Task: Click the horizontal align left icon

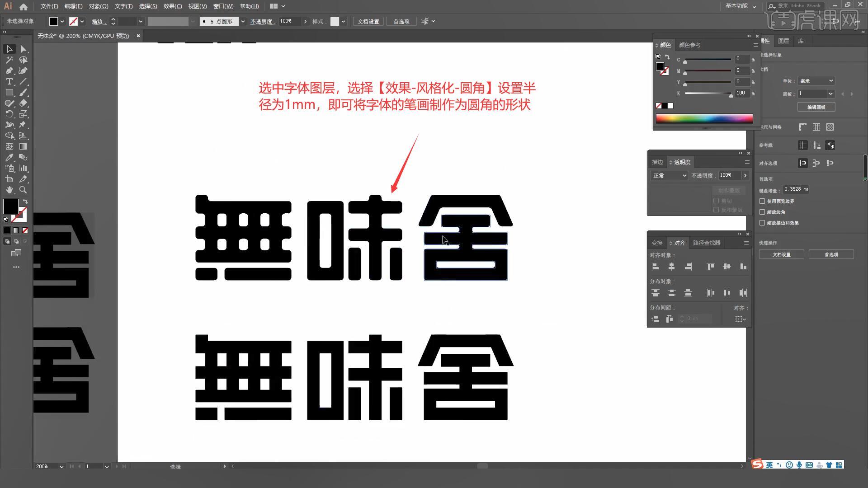Action: click(655, 267)
